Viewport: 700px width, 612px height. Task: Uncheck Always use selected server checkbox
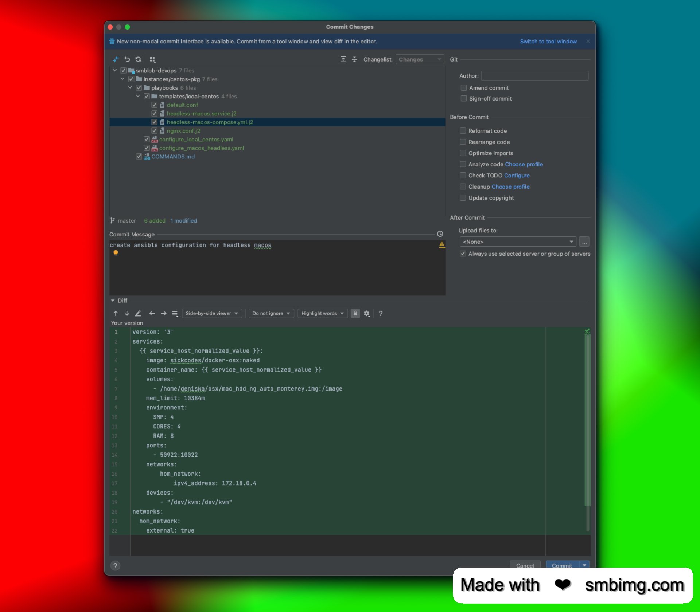point(463,254)
